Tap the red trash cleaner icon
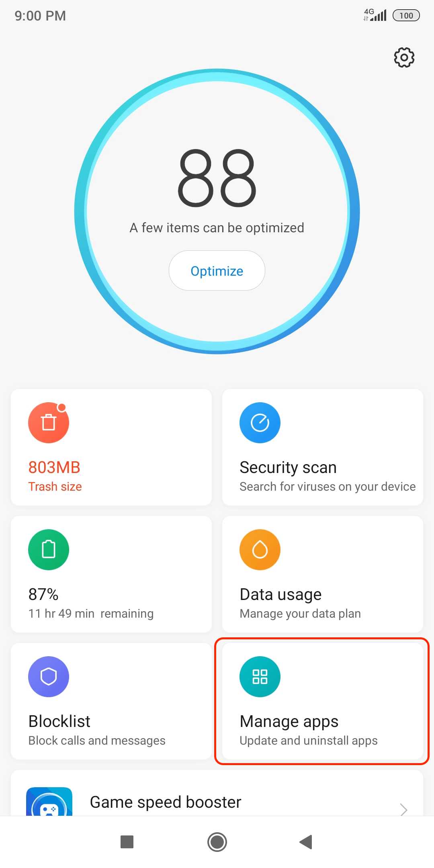Viewport: 434px width, 868px height. tap(49, 423)
